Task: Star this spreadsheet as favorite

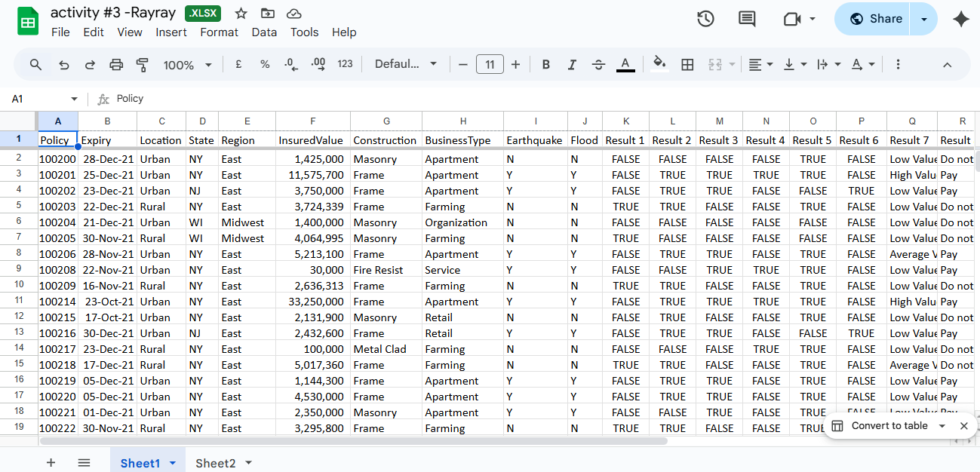Action: (x=241, y=14)
